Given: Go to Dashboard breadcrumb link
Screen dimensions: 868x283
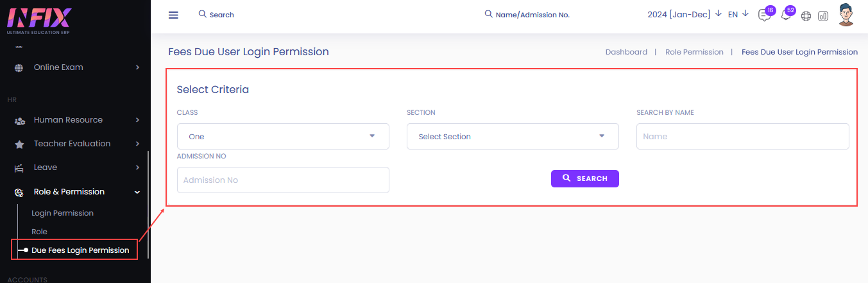Looking at the screenshot, I should tap(626, 52).
